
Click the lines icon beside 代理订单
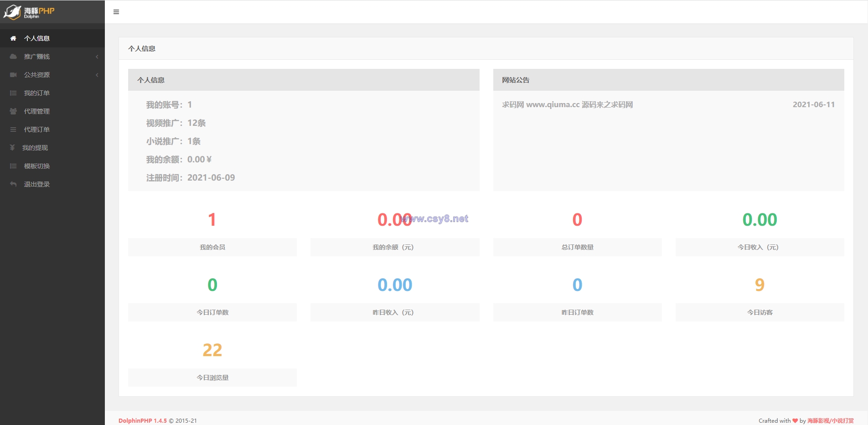point(13,130)
